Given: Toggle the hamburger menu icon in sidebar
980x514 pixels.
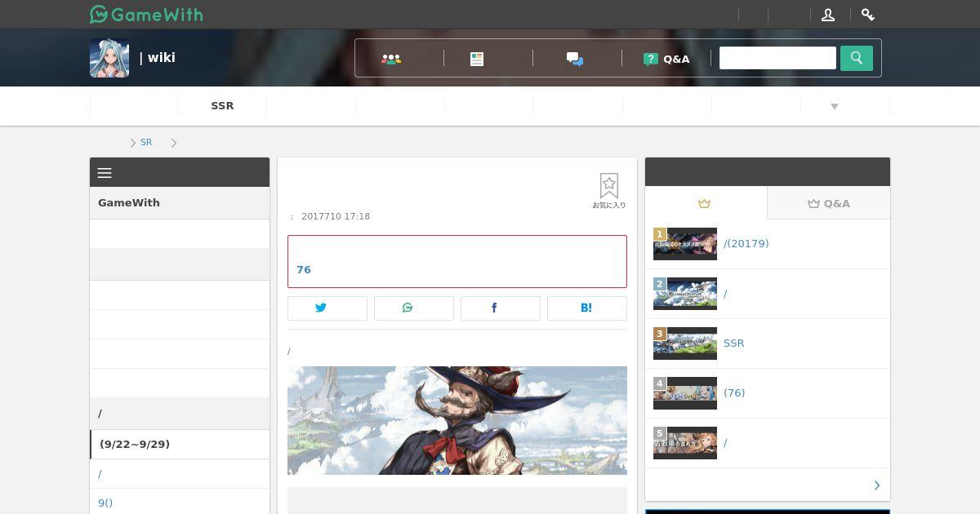Looking at the screenshot, I should [x=105, y=173].
